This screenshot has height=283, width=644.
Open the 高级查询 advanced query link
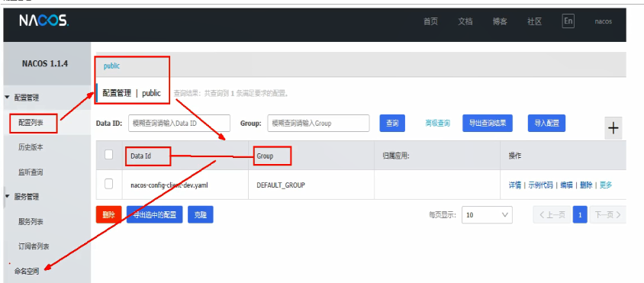point(437,124)
